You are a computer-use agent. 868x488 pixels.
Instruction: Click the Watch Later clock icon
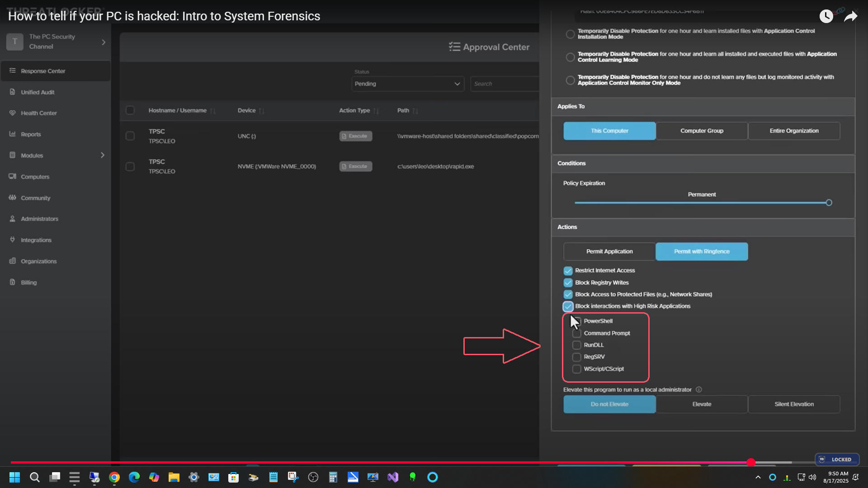(x=826, y=17)
